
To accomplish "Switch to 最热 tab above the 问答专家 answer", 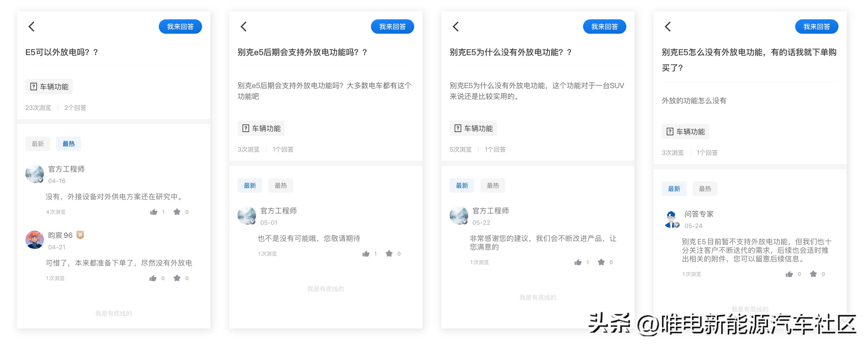I will (x=705, y=189).
